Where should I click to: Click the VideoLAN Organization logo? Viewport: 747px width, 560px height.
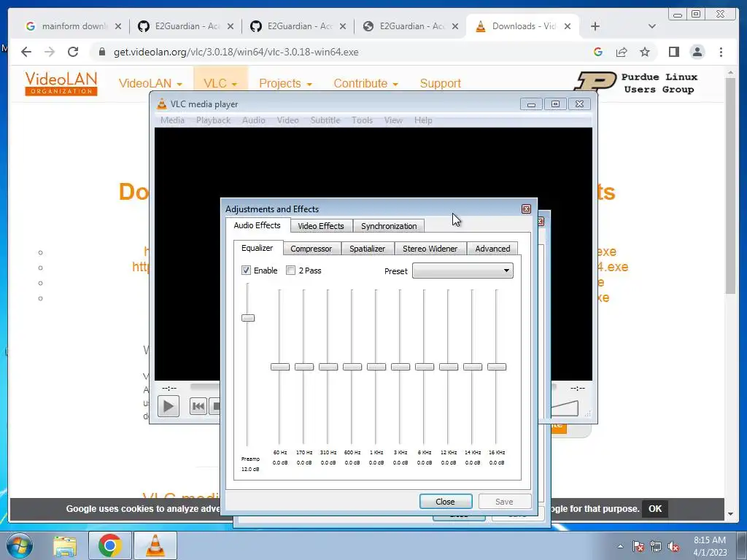pyautogui.click(x=61, y=83)
